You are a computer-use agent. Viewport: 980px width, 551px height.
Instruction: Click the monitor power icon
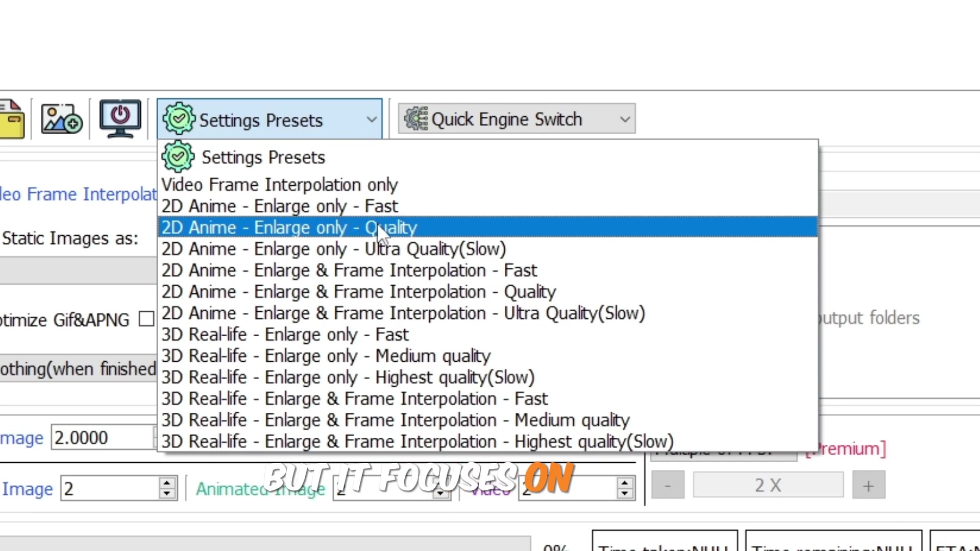tap(120, 118)
